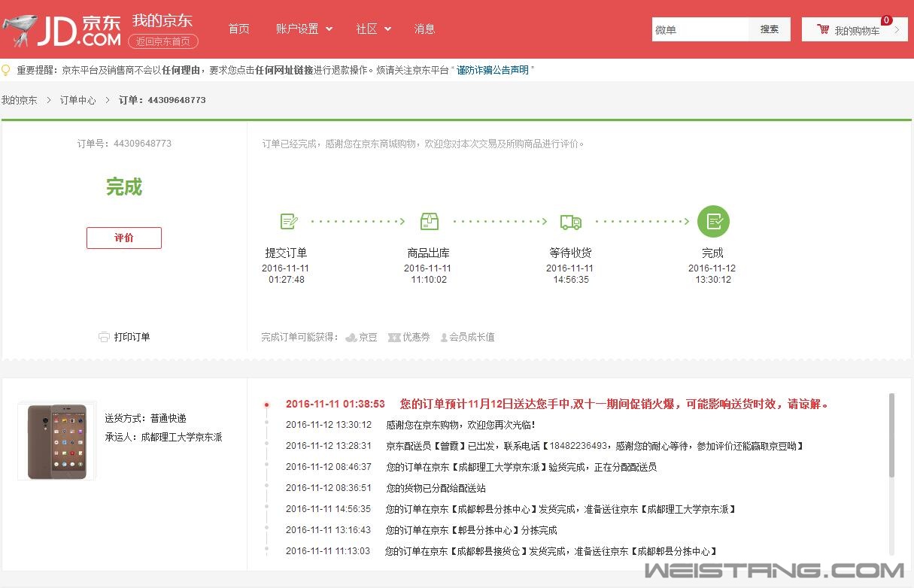The height and width of the screenshot is (588, 914).
Task: Click 打印订单 link
Action: click(132, 337)
